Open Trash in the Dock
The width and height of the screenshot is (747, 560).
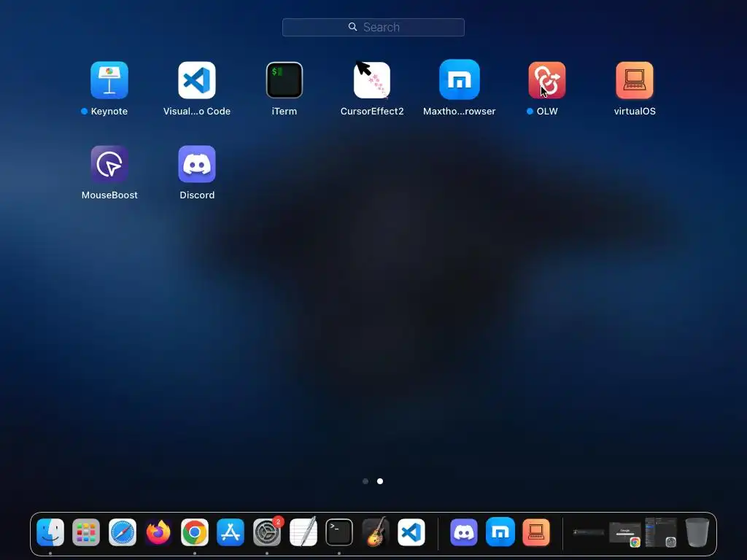click(697, 532)
